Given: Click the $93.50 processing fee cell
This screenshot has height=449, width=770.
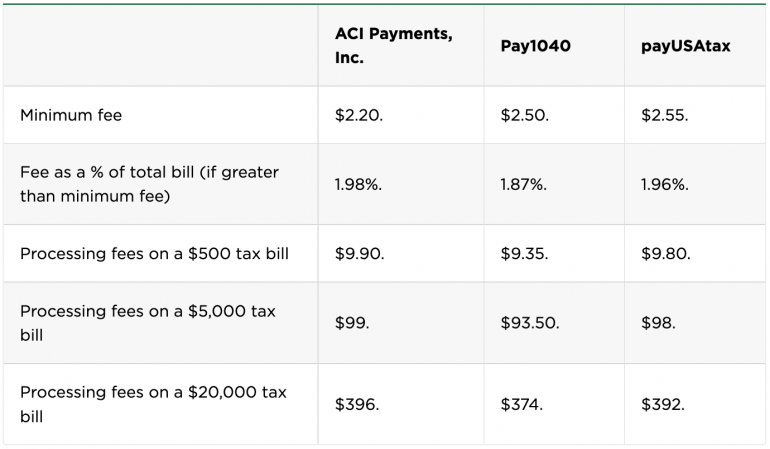Looking at the screenshot, I should (529, 323).
